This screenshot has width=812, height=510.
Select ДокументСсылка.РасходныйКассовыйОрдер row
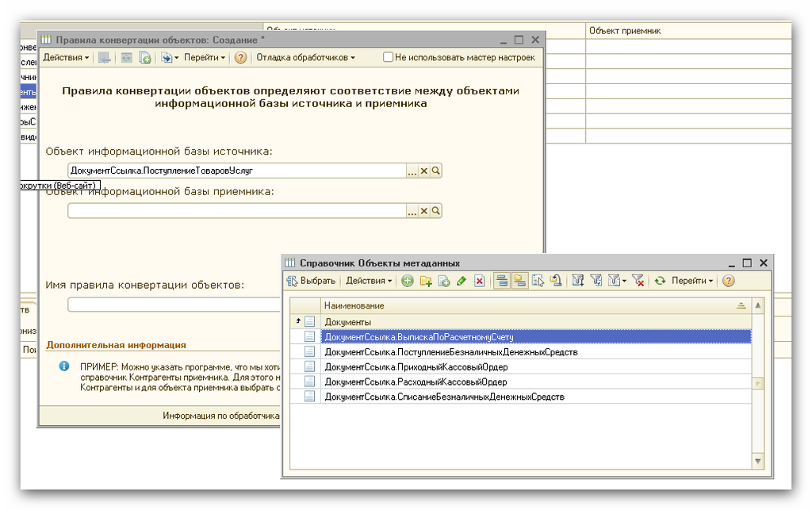click(520, 382)
